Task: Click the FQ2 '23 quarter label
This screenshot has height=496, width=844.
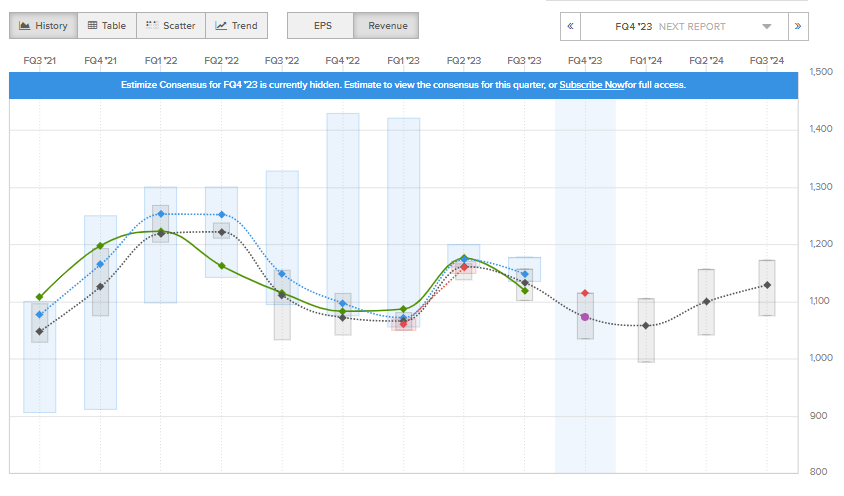Action: tap(464, 61)
